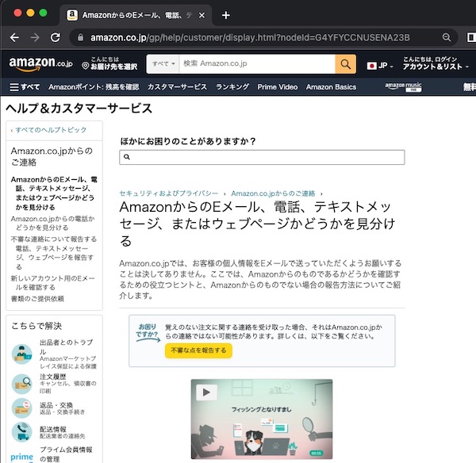Click the orange Amazon search button
Image resolution: width=476 pixels, height=463 pixels.
(345, 64)
